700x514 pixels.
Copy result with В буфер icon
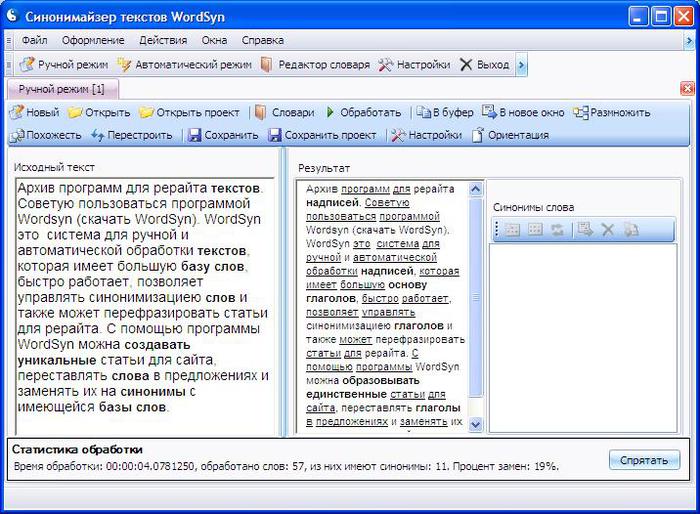pos(424,113)
